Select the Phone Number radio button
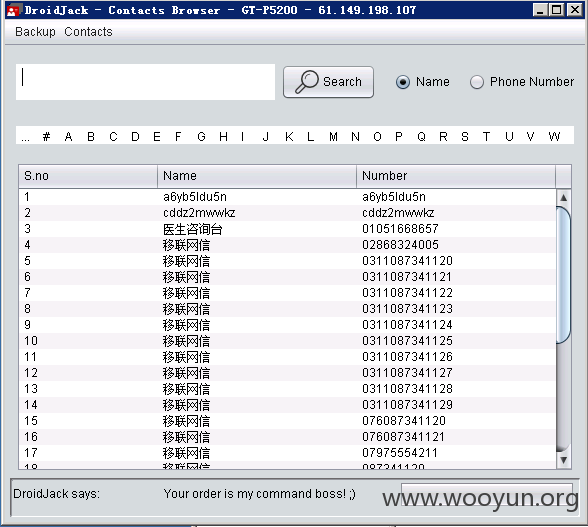The image size is (588, 527). 477,82
